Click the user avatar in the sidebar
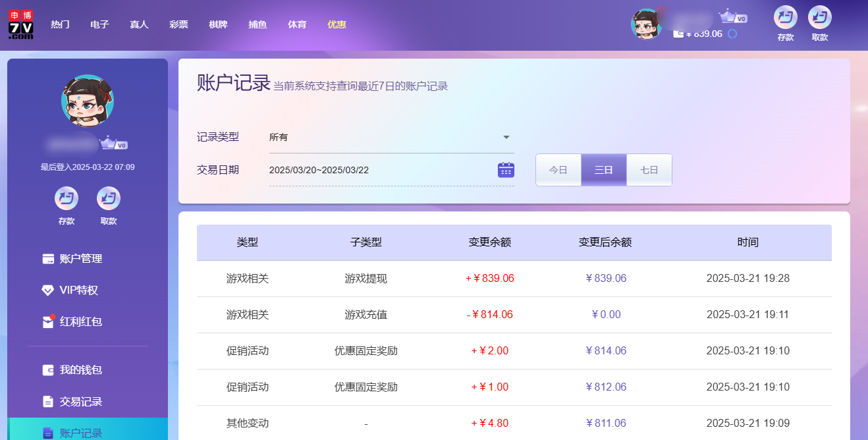Screen dimensions: 868x440 86,102
